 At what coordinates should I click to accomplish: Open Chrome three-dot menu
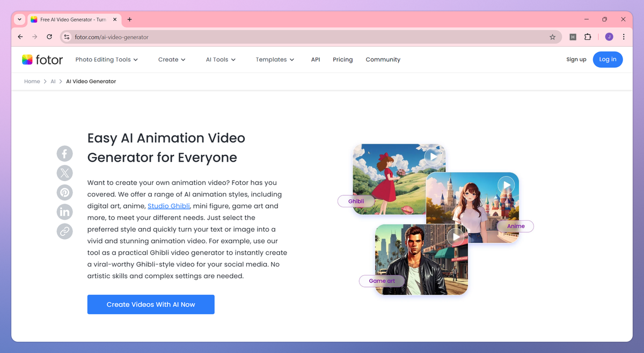624,37
